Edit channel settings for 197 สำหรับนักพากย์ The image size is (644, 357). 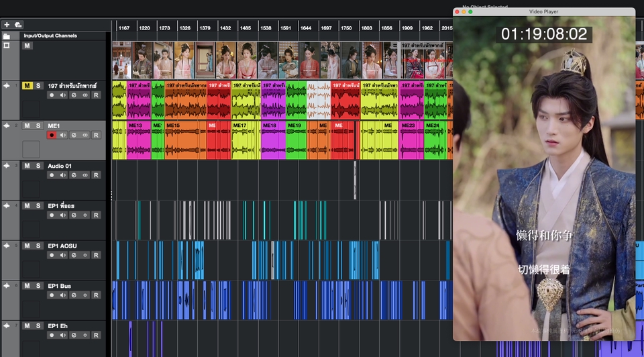coord(74,95)
